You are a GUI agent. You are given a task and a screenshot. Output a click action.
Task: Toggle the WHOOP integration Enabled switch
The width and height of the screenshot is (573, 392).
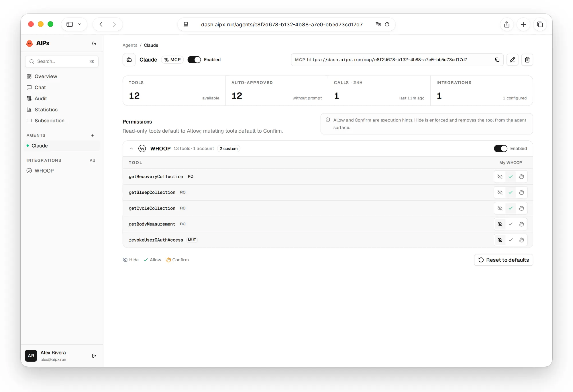pyautogui.click(x=501, y=148)
